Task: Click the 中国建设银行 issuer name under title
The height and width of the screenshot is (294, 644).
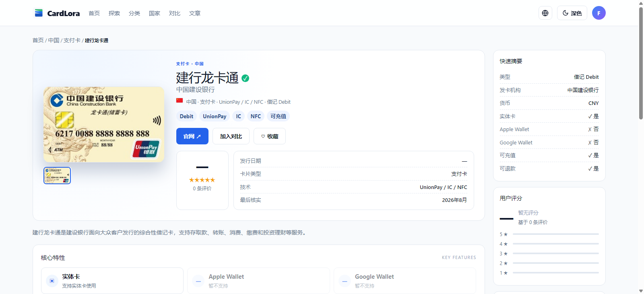Action: (196, 90)
